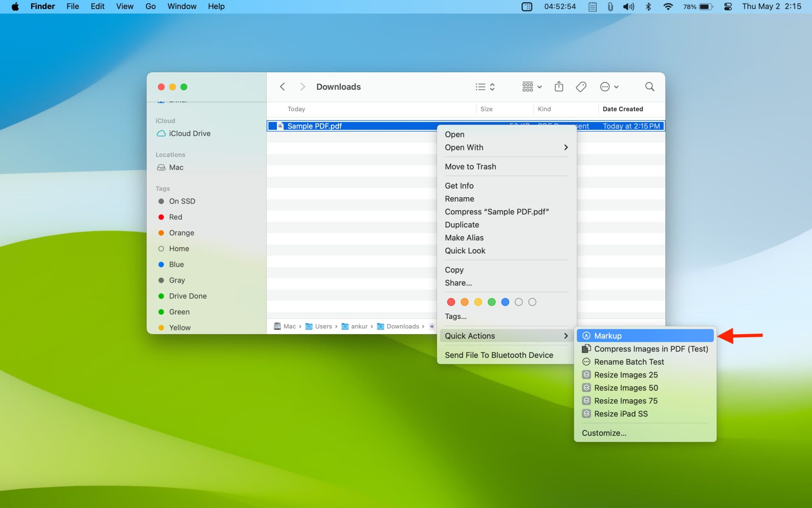The width and height of the screenshot is (812, 508).
Task: Select the On SSD tag in sidebar
Action: (x=177, y=201)
